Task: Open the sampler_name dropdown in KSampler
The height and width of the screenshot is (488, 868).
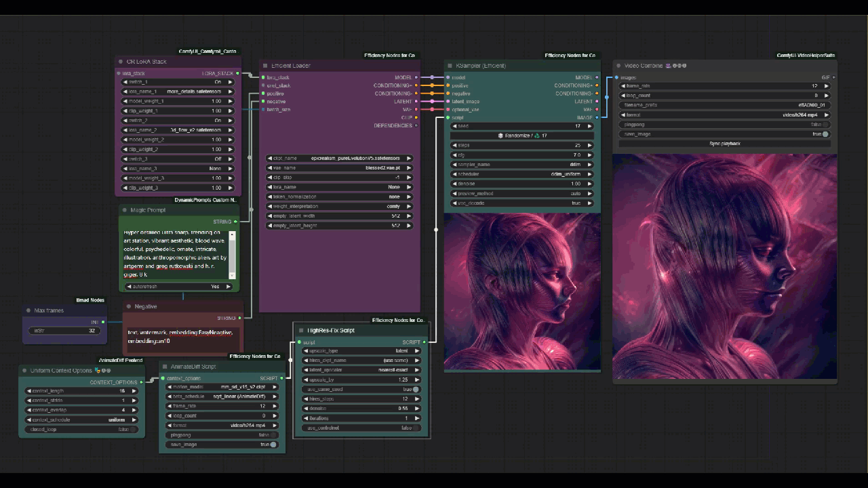Action: click(522, 165)
